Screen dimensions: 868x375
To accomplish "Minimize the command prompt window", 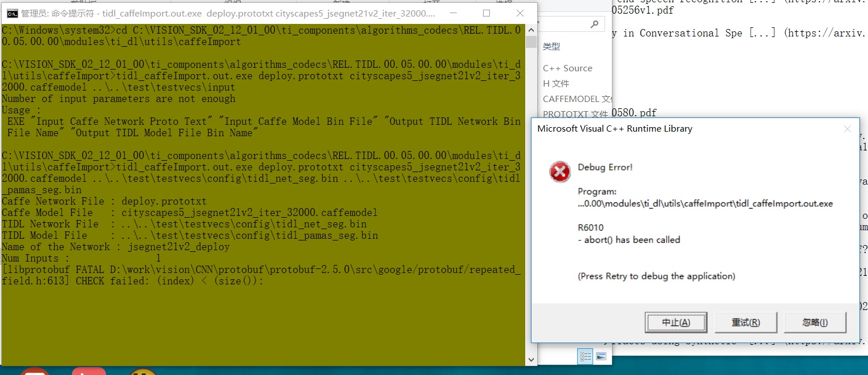I will (x=455, y=13).
